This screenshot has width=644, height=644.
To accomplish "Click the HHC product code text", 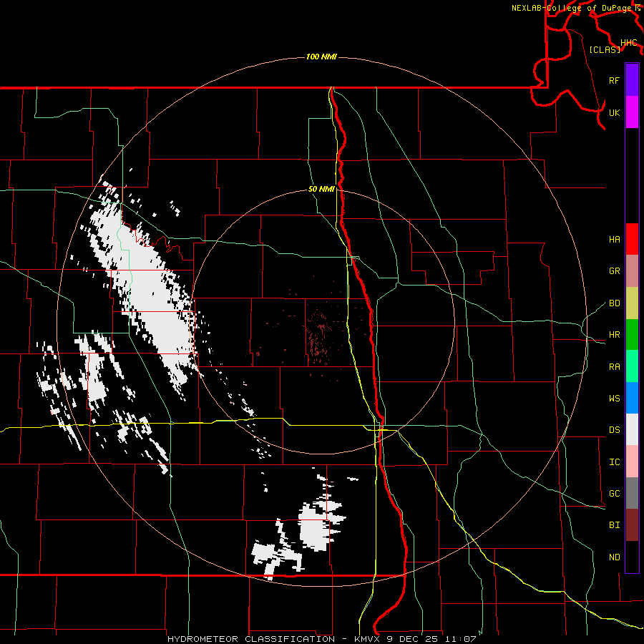I will click(629, 43).
